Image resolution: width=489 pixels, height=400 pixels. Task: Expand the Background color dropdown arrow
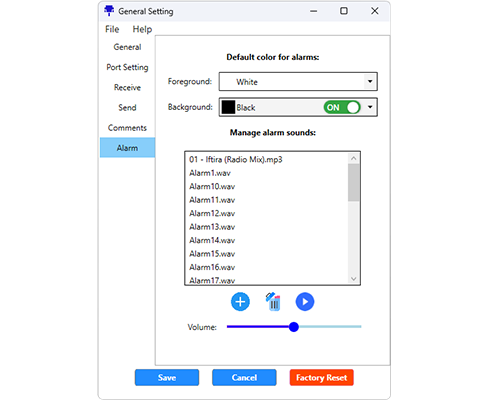(370, 107)
